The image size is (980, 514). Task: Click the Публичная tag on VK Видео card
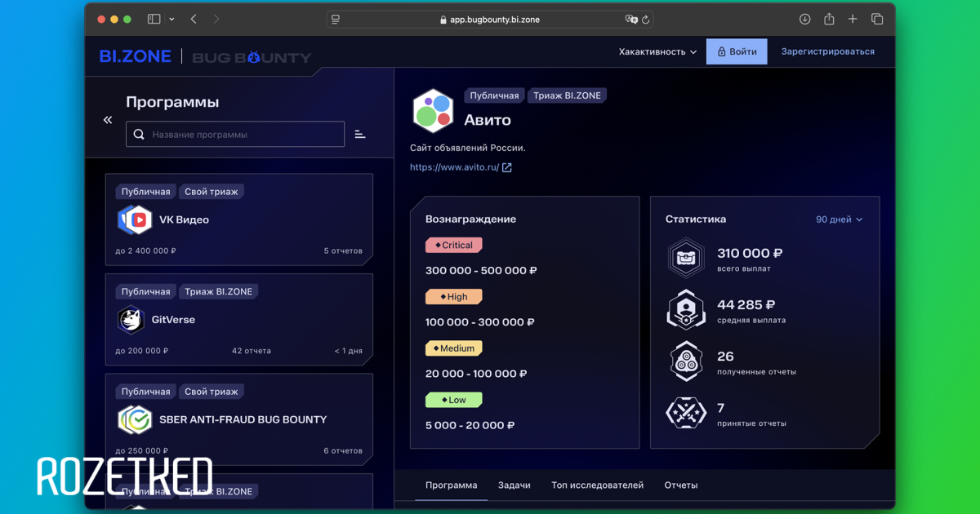click(x=145, y=192)
